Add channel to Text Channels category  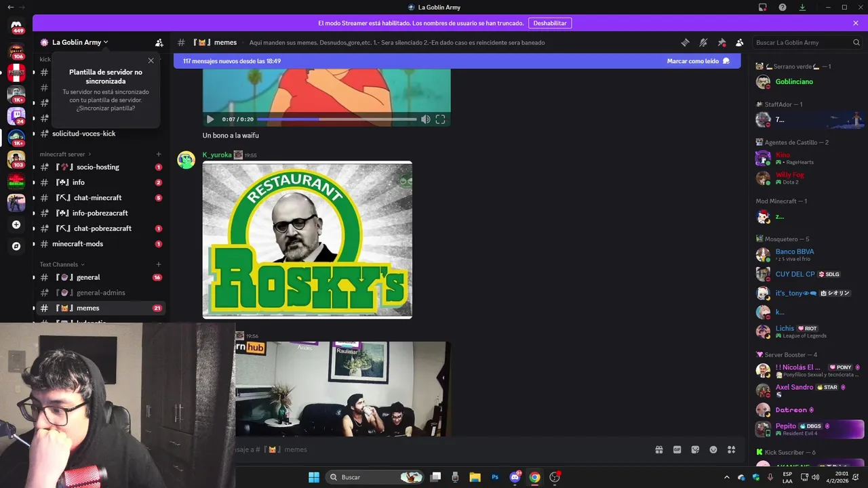click(x=159, y=264)
